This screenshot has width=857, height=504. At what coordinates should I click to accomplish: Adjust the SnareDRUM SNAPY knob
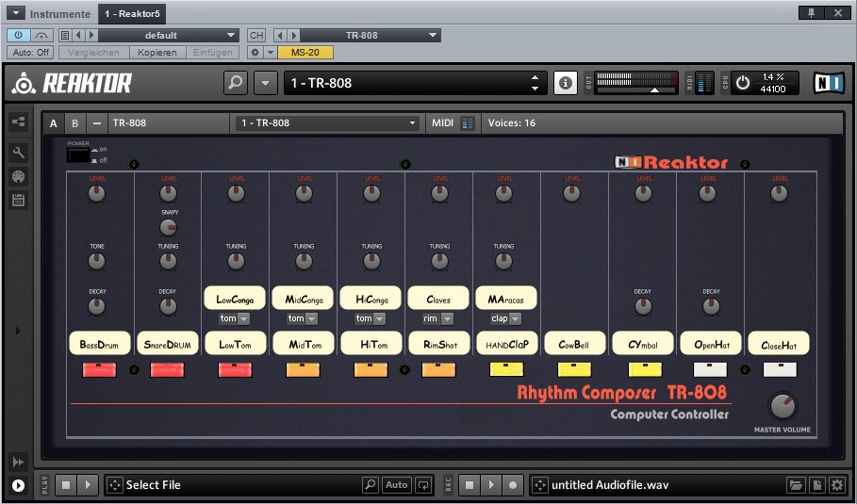168,227
